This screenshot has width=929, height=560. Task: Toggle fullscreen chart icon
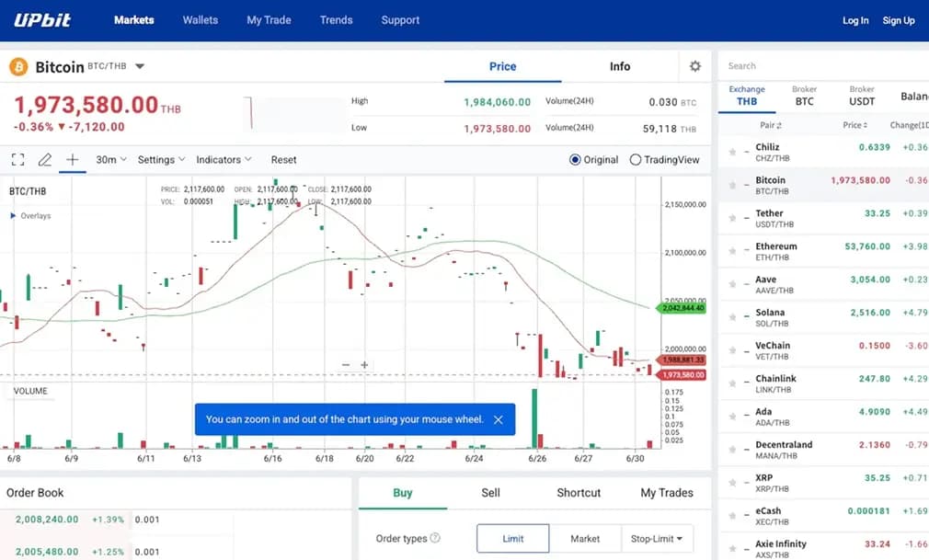[x=17, y=159]
